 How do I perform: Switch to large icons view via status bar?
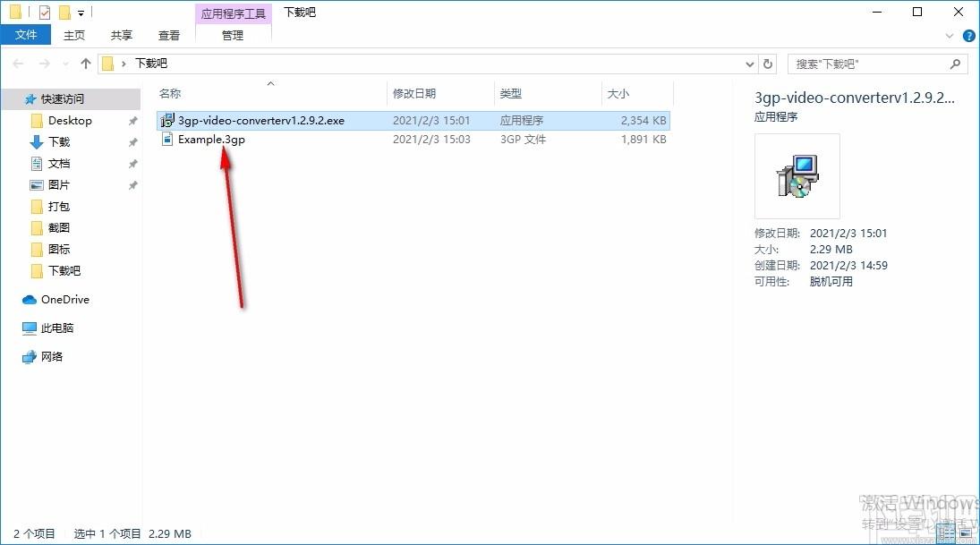tap(966, 533)
